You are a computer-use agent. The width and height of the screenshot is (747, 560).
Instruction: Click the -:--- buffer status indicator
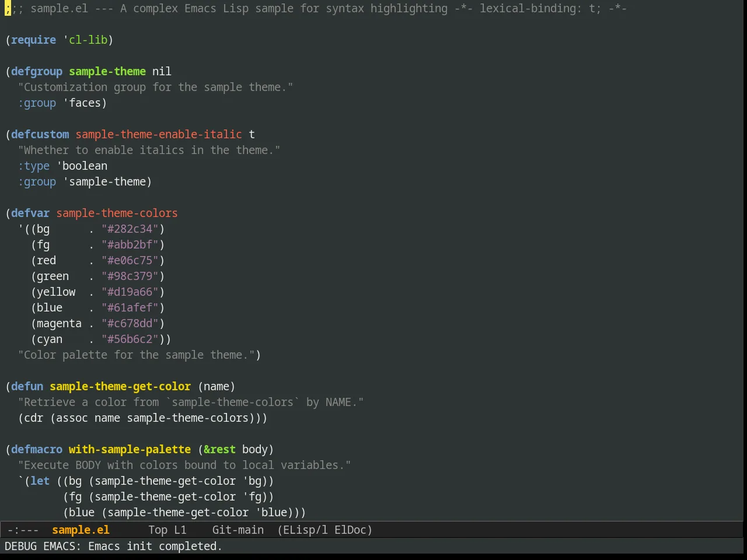[23, 530]
